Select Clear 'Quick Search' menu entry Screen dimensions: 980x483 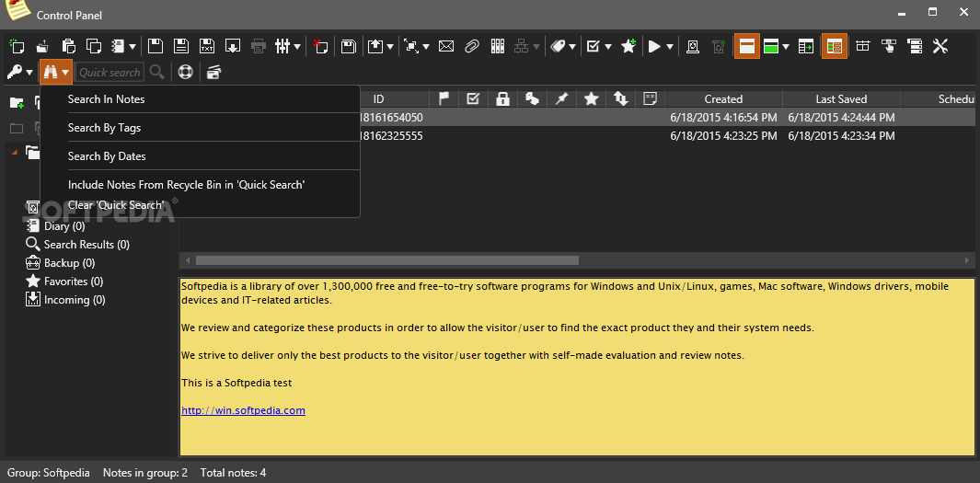click(x=116, y=205)
